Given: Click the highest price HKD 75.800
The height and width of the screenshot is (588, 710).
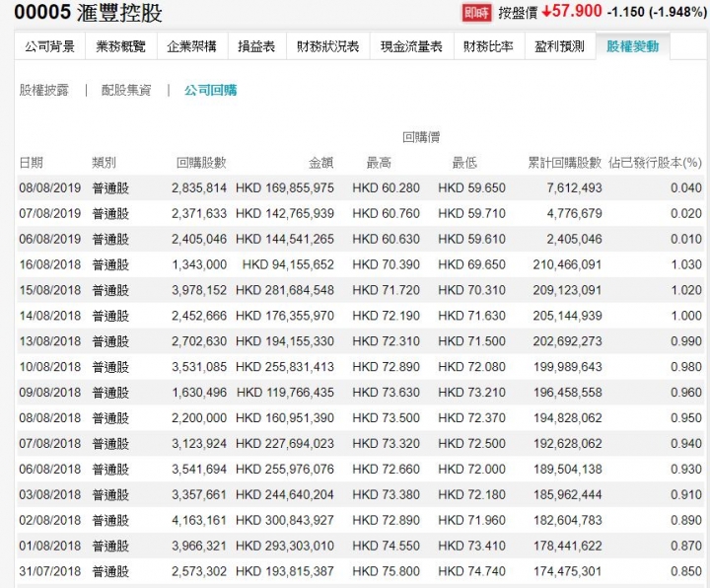Looking at the screenshot, I should [x=387, y=571].
